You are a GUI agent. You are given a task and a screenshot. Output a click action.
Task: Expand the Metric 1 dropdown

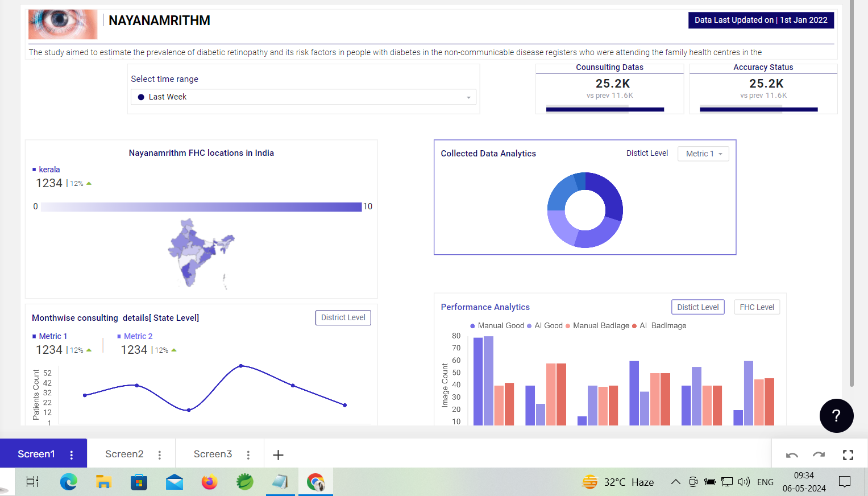(703, 154)
